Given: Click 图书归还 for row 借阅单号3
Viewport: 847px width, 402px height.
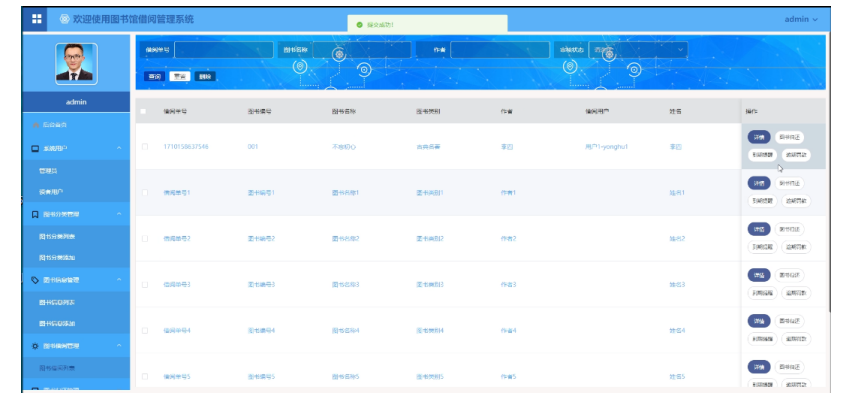Looking at the screenshot, I should coord(790,275).
